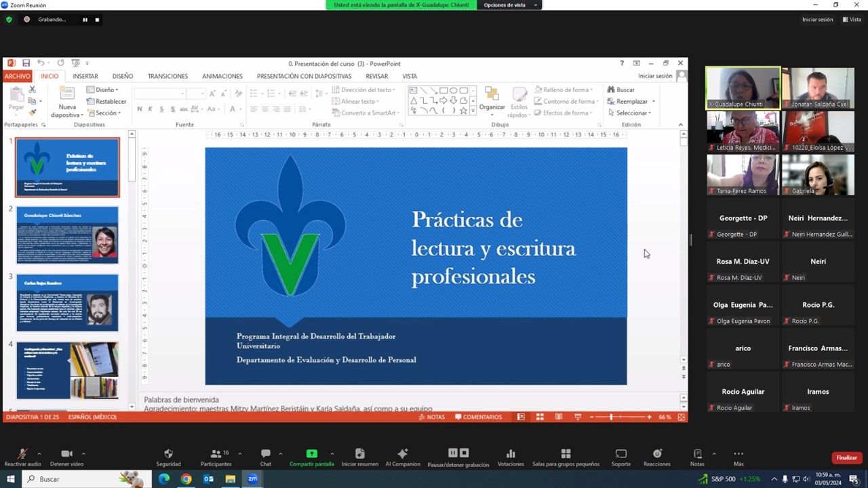The height and width of the screenshot is (488, 868).
Task: Toggle Reactivar audio microphone
Action: tap(22, 454)
